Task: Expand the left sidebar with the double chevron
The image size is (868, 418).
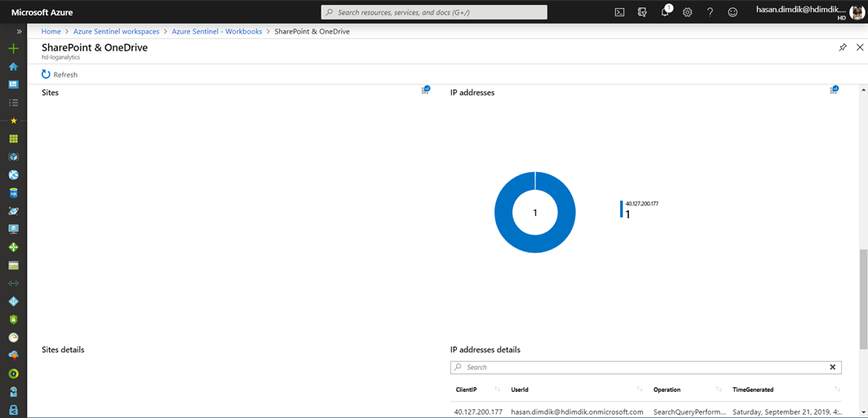Action: pyautogui.click(x=20, y=32)
